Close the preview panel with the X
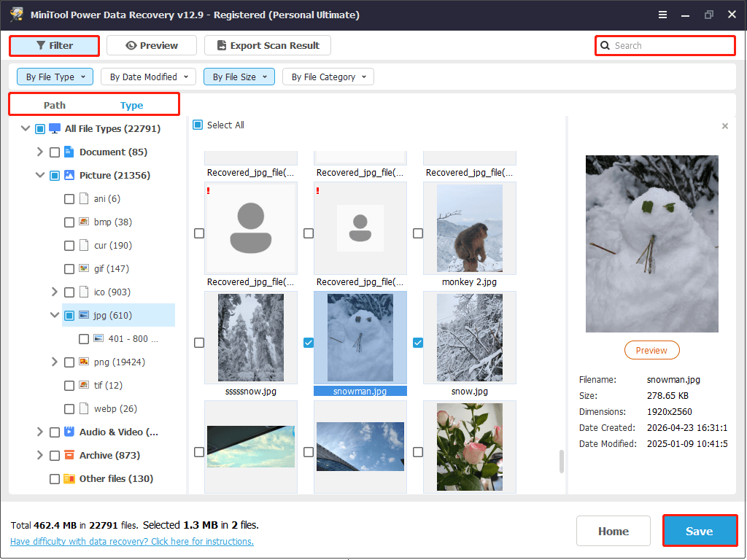747x560 pixels. (x=725, y=126)
